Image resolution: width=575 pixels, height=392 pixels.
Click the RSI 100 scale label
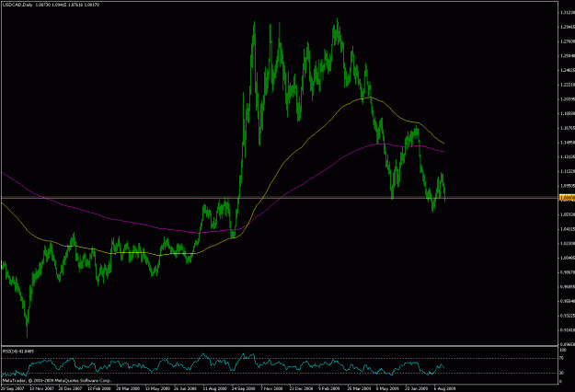[x=562, y=351]
